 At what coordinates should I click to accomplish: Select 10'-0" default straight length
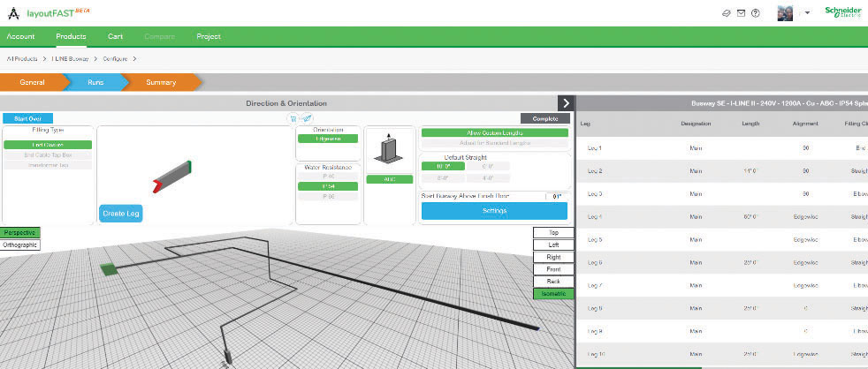point(443,166)
